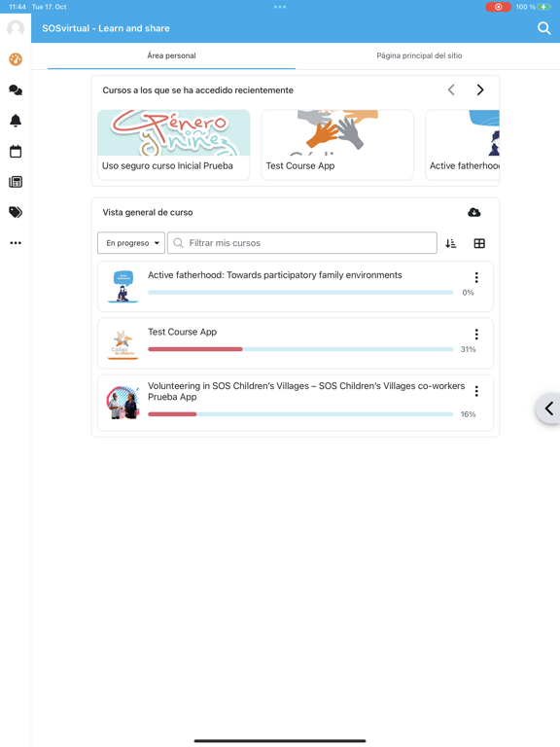The height and width of the screenshot is (747, 560).
Task: Open Volunteering in SOS Children's Villages course
Action: [306, 391]
